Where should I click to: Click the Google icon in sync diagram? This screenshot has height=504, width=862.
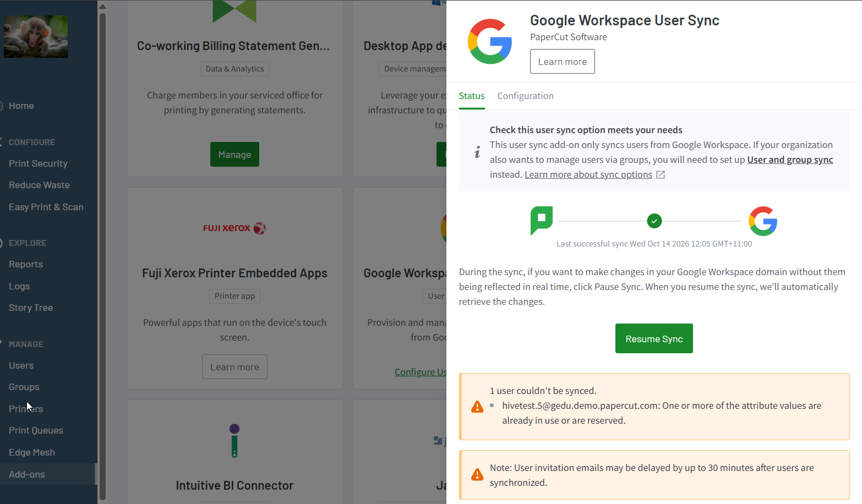click(x=763, y=221)
